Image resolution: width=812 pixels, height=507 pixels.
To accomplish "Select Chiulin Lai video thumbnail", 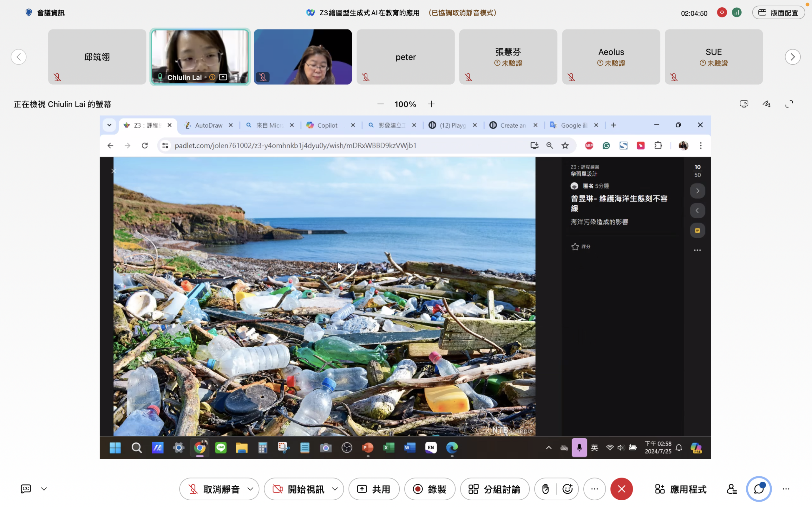I will tap(200, 57).
